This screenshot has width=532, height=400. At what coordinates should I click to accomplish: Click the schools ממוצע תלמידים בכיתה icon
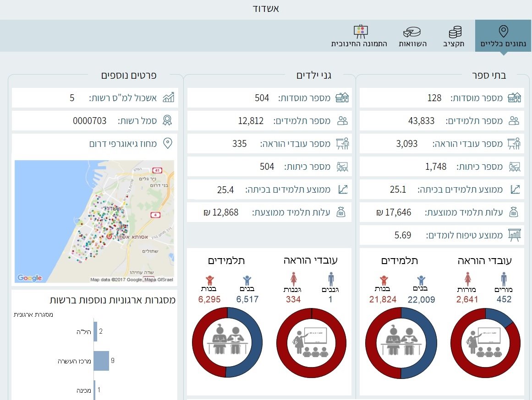click(515, 189)
